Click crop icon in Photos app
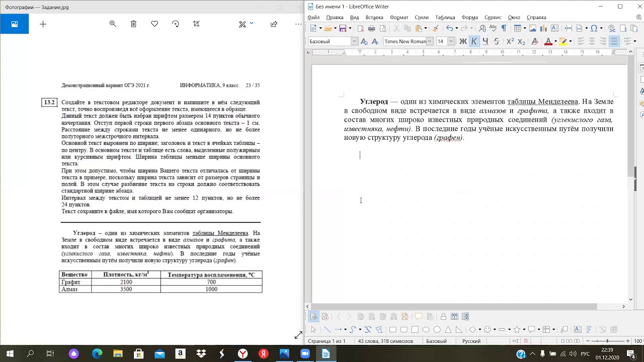The width and height of the screenshot is (644, 362). click(196, 24)
